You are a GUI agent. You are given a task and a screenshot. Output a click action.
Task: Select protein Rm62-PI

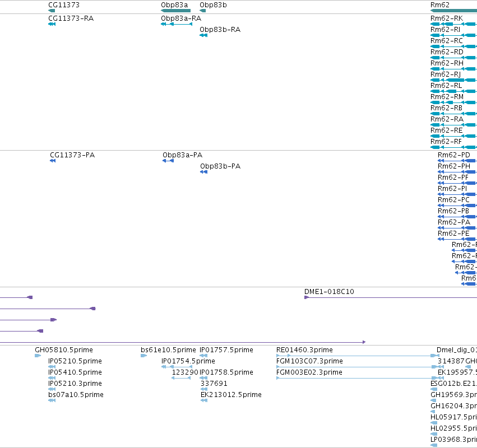point(452,189)
